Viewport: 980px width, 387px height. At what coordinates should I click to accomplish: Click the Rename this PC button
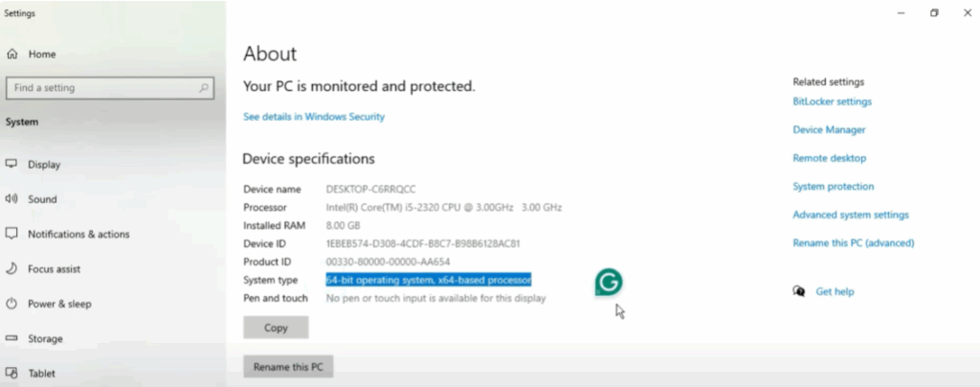(x=288, y=367)
